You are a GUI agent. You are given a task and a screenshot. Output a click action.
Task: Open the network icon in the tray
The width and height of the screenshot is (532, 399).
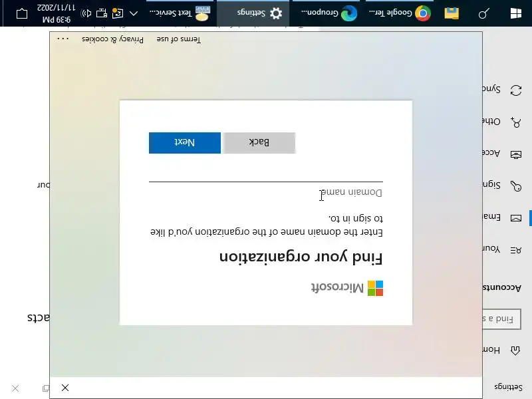click(102, 13)
